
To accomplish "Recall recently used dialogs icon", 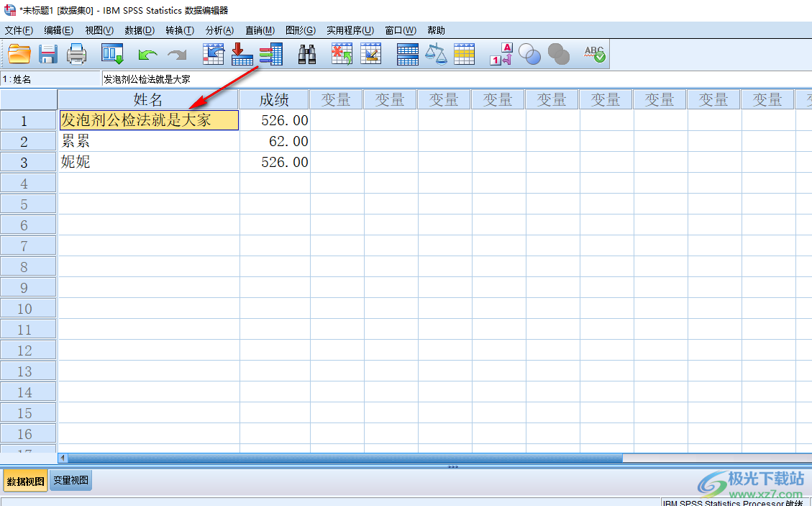I will coord(112,54).
